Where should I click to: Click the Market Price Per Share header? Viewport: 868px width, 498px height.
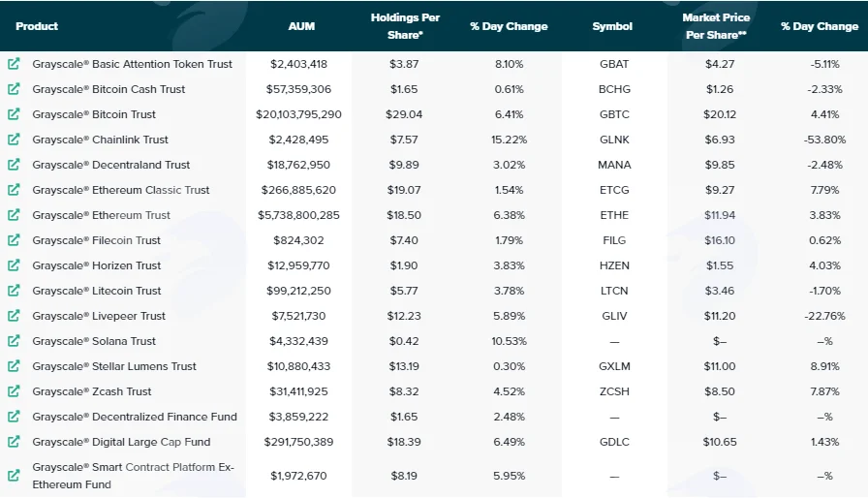coord(716,26)
